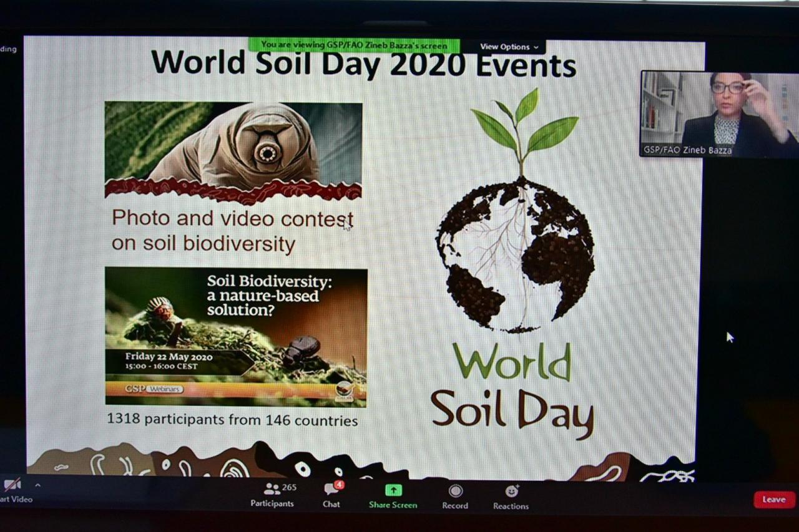Viewport: 799px width, 532px height.
Task: Click the Soil Biodiversity webinar banner image
Action: click(x=236, y=337)
